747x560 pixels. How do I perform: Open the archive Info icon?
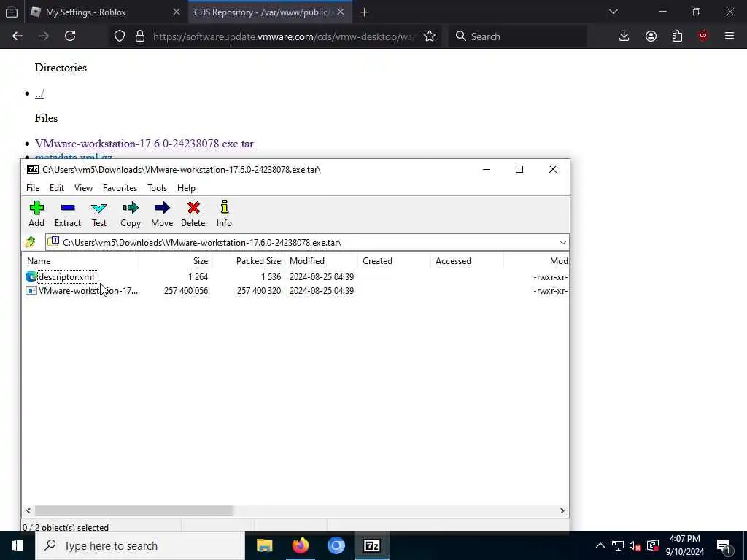click(x=225, y=214)
